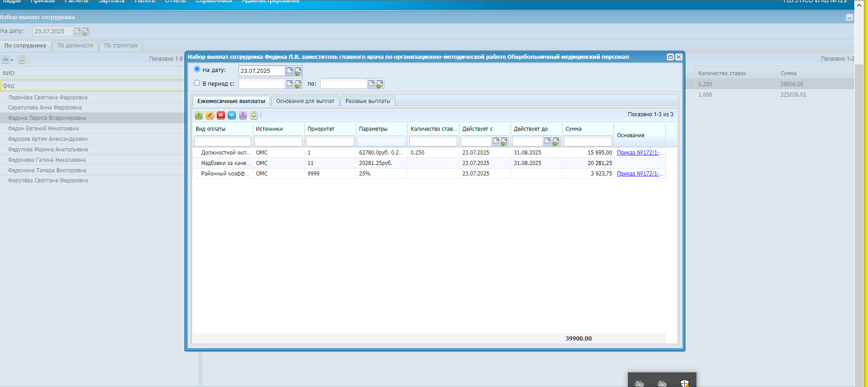This screenshot has width=868, height=387.
Task: Select the 'На дату' radio button
Action: click(197, 69)
